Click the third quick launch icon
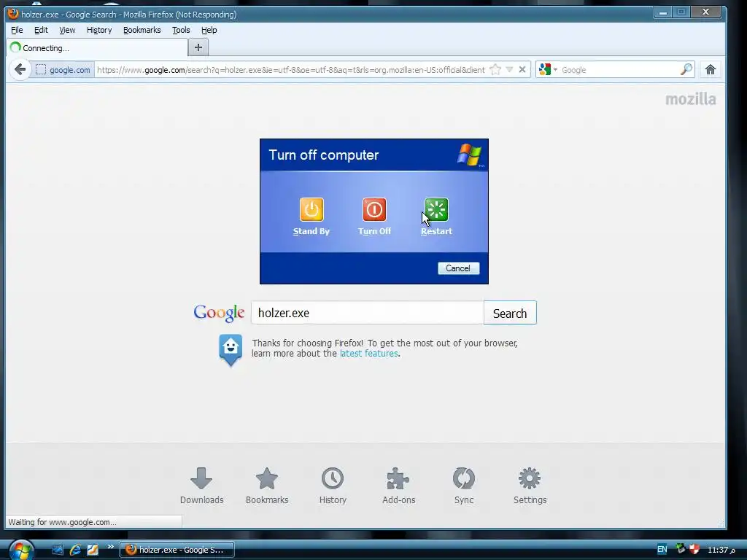The height and width of the screenshot is (560, 747). (x=93, y=550)
